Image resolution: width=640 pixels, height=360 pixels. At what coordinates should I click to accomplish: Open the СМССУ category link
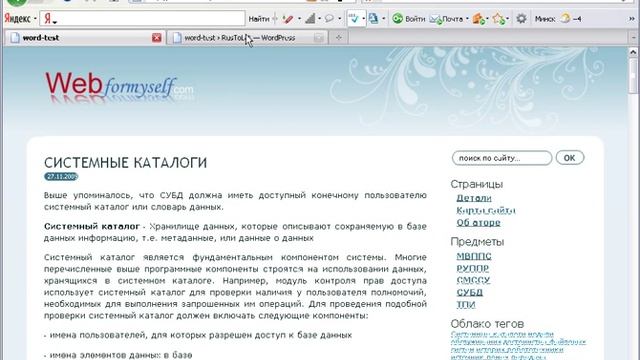(x=473, y=280)
